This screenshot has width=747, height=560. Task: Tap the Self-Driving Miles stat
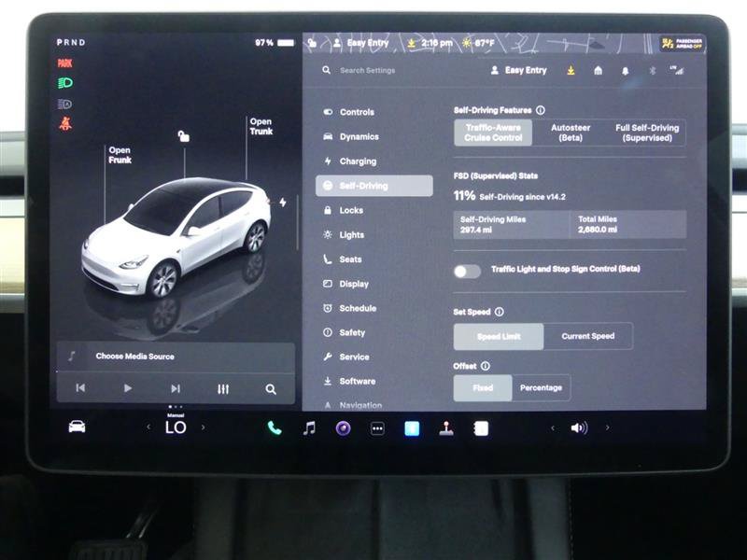[x=511, y=225]
